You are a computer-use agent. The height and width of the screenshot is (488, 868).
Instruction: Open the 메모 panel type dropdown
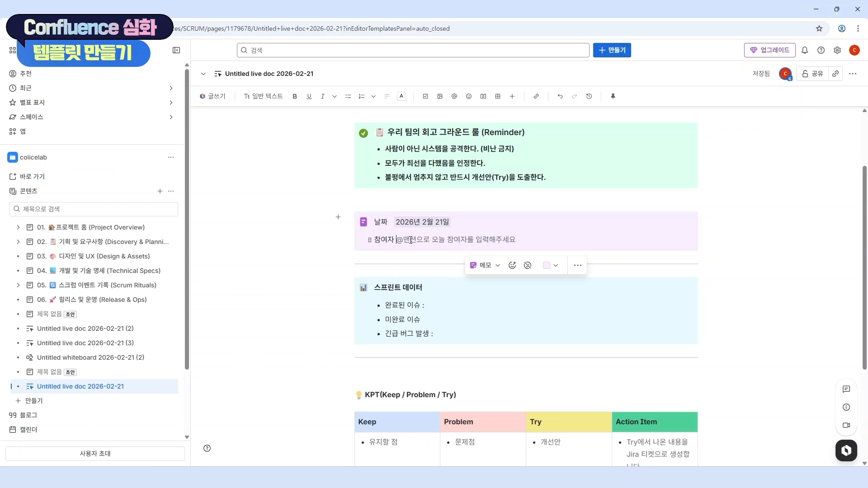[485, 265]
